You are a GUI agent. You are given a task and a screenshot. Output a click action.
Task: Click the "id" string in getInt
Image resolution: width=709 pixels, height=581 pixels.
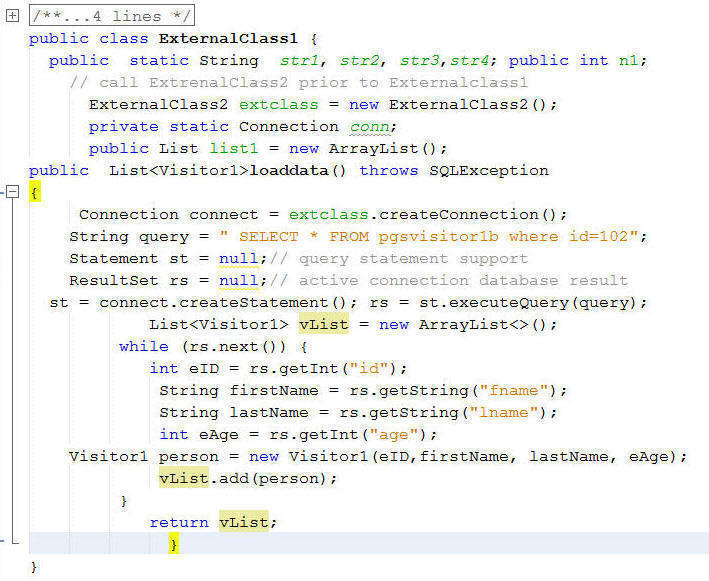pyautogui.click(x=369, y=368)
